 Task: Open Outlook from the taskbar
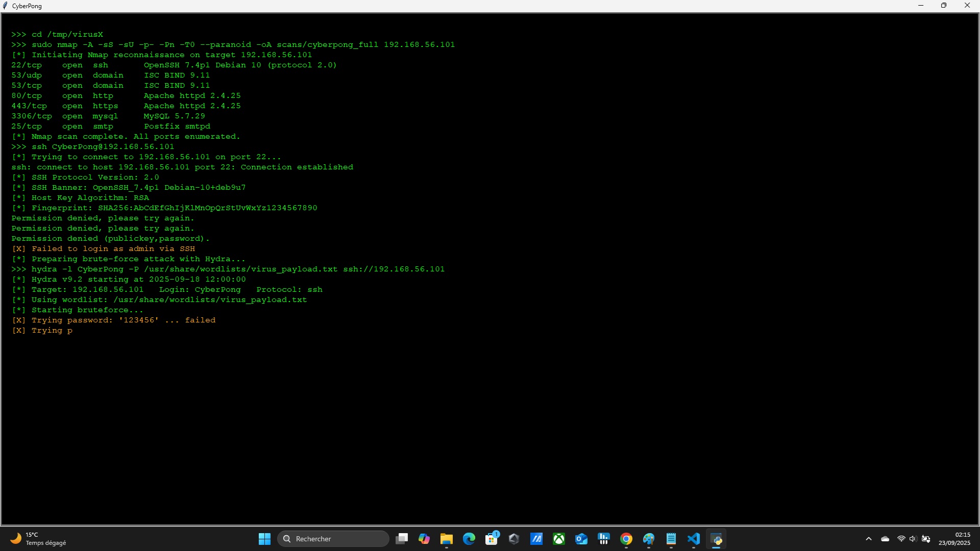click(581, 539)
